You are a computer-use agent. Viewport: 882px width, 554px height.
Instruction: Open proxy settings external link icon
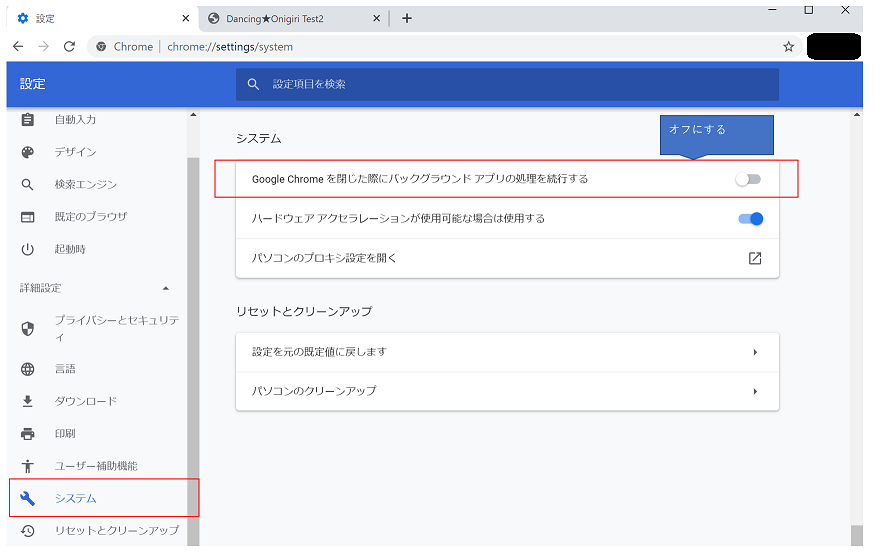(x=755, y=258)
